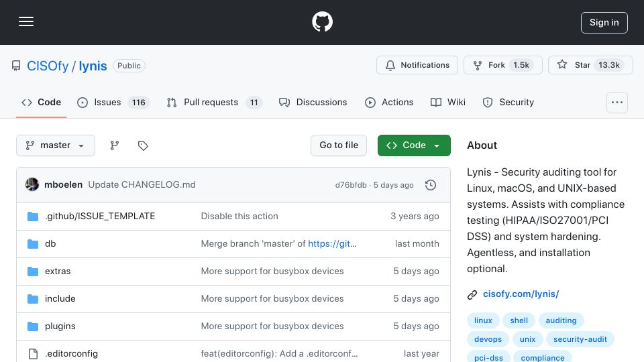Viewport: 644px width, 362px height.
Task: Open the Disable this action commit
Action: click(x=239, y=217)
